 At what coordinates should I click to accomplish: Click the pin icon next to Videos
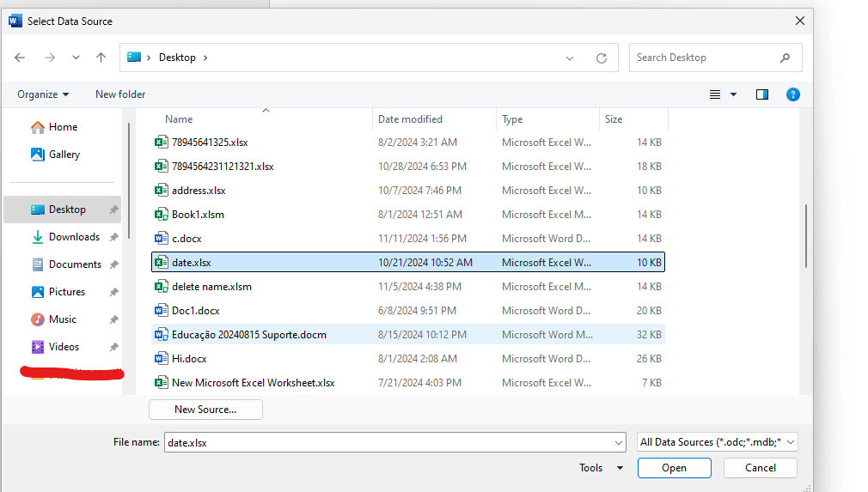point(113,347)
